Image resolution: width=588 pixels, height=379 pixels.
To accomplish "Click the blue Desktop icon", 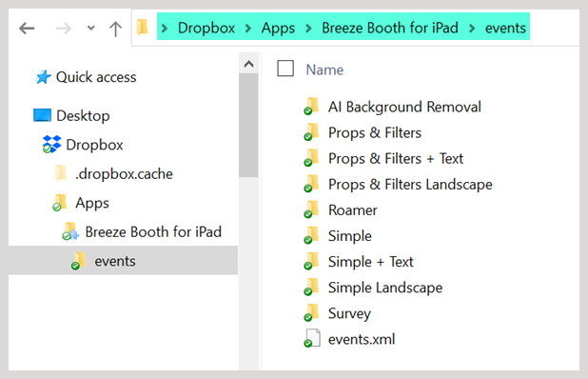I will [42, 115].
